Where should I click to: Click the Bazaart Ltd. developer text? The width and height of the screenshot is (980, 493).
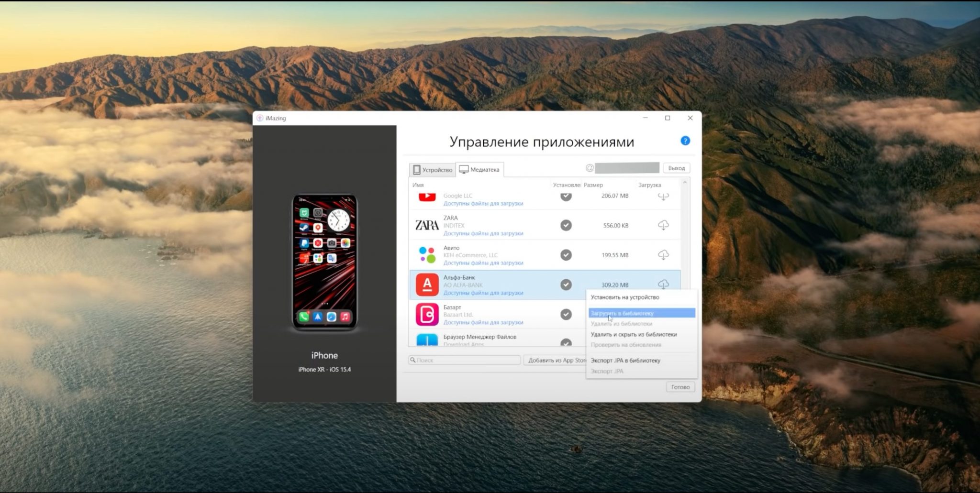point(458,315)
